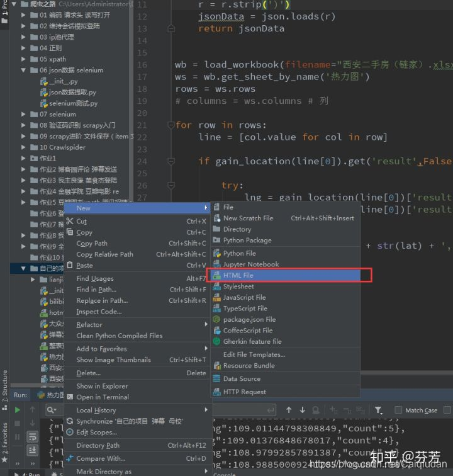The height and width of the screenshot is (476, 453).
Task: Click the search magnifier in Run panel
Action: (52, 410)
